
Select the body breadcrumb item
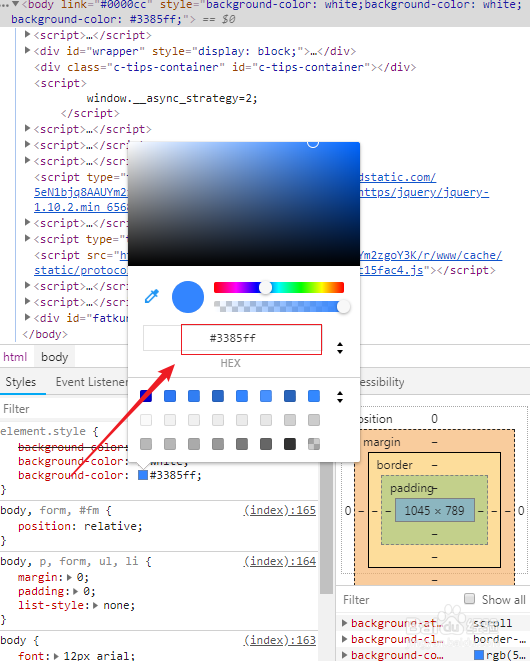[x=55, y=357]
